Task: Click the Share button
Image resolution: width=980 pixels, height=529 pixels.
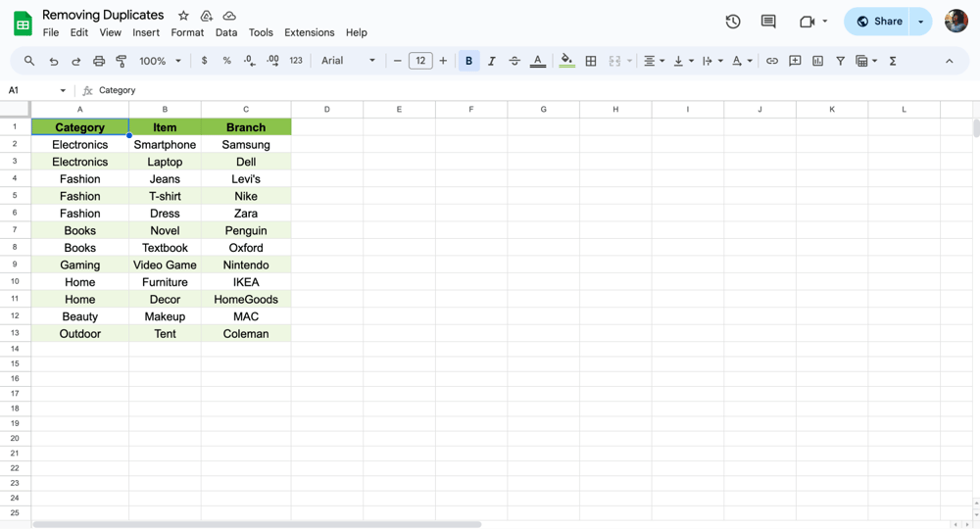Action: [x=879, y=22]
